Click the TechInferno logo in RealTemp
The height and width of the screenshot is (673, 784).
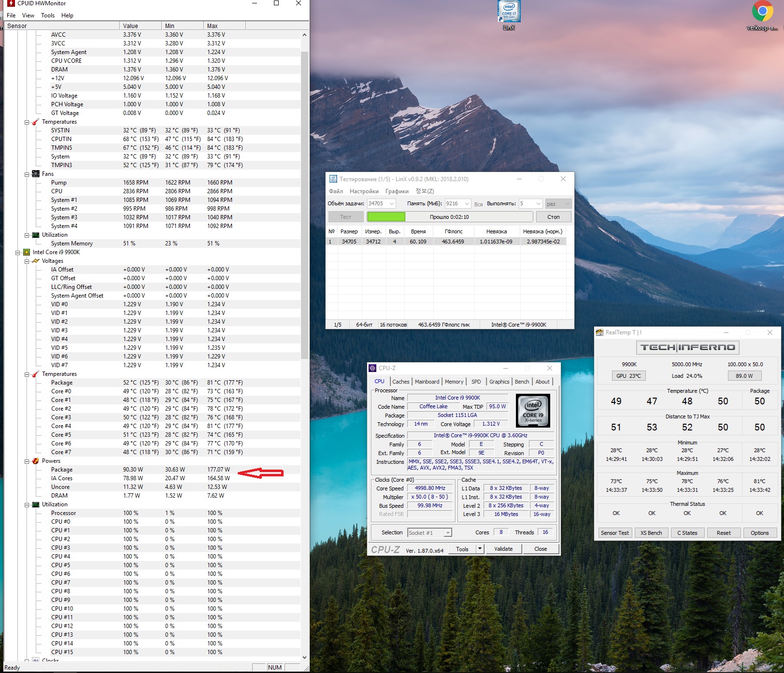687,347
